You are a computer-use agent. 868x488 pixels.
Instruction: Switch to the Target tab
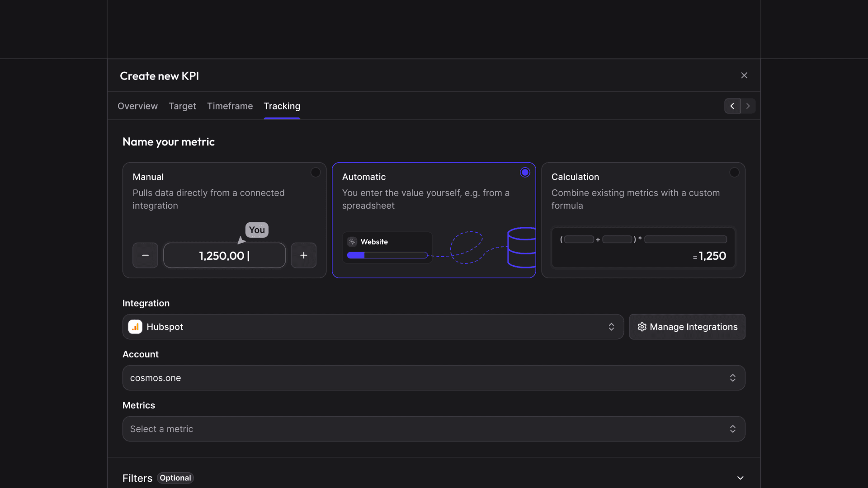(182, 106)
